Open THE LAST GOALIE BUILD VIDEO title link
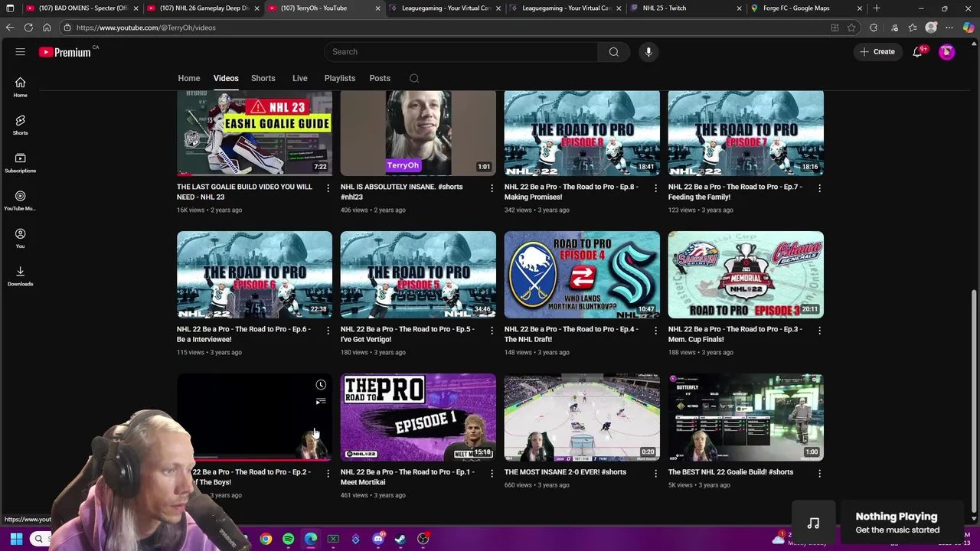This screenshot has width=980, height=551. 244,192
